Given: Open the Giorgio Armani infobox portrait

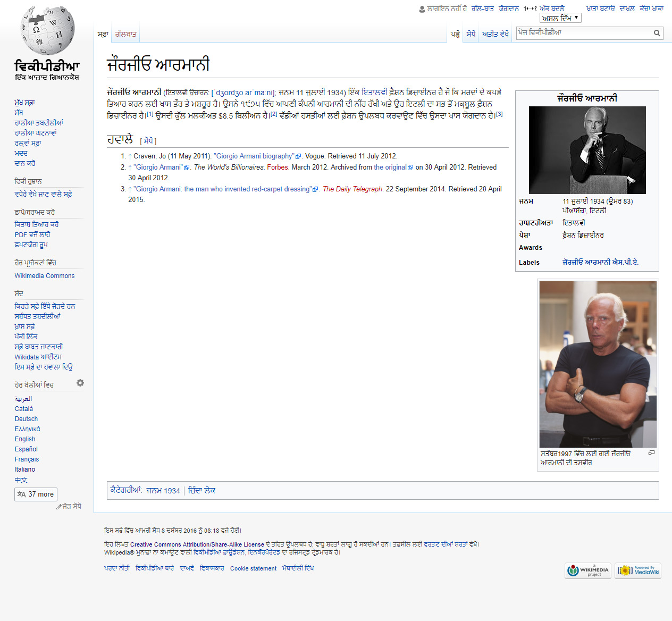Looking at the screenshot, I should pyautogui.click(x=587, y=150).
